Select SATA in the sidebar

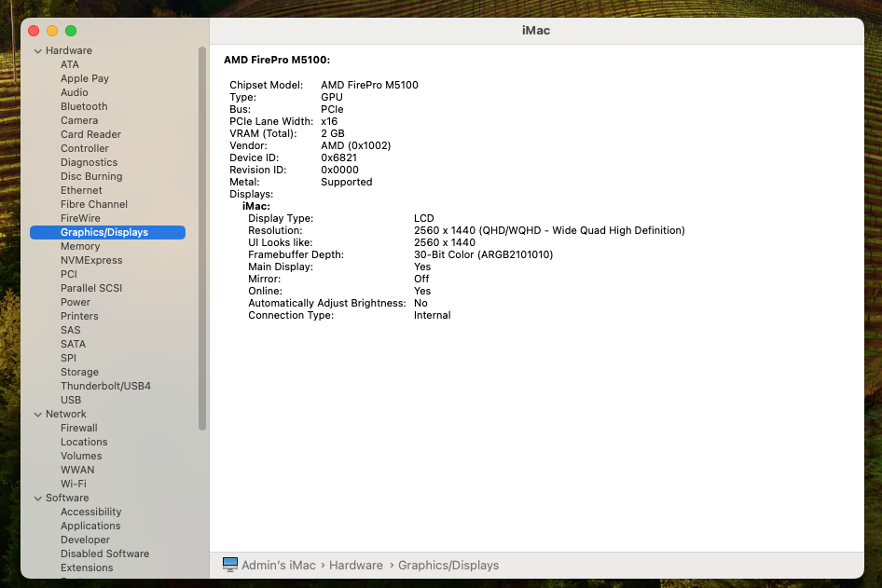pyautogui.click(x=73, y=344)
